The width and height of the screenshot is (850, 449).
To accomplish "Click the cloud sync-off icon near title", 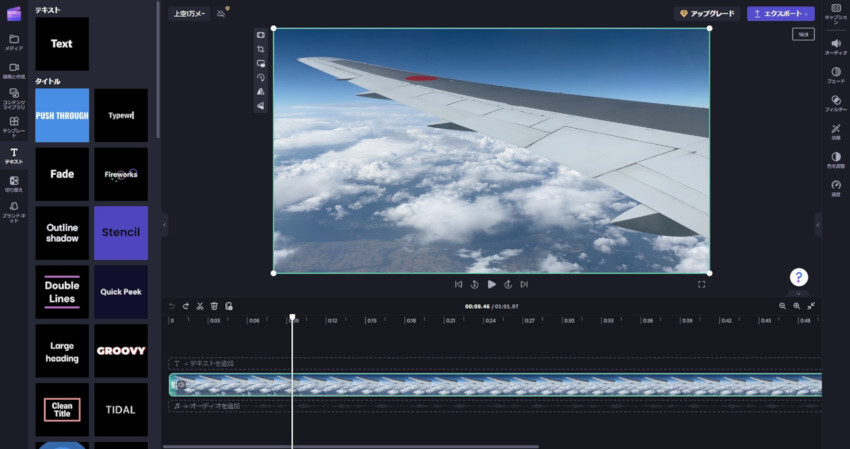I will tap(221, 14).
